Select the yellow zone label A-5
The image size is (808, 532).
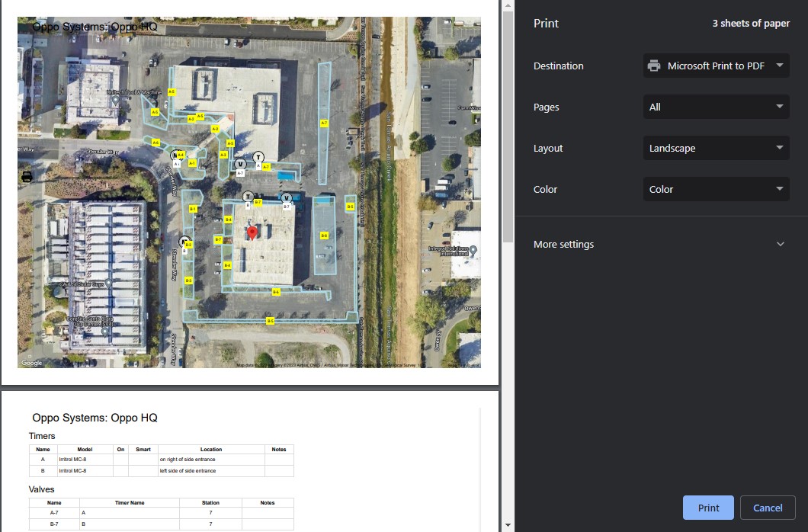point(230,143)
